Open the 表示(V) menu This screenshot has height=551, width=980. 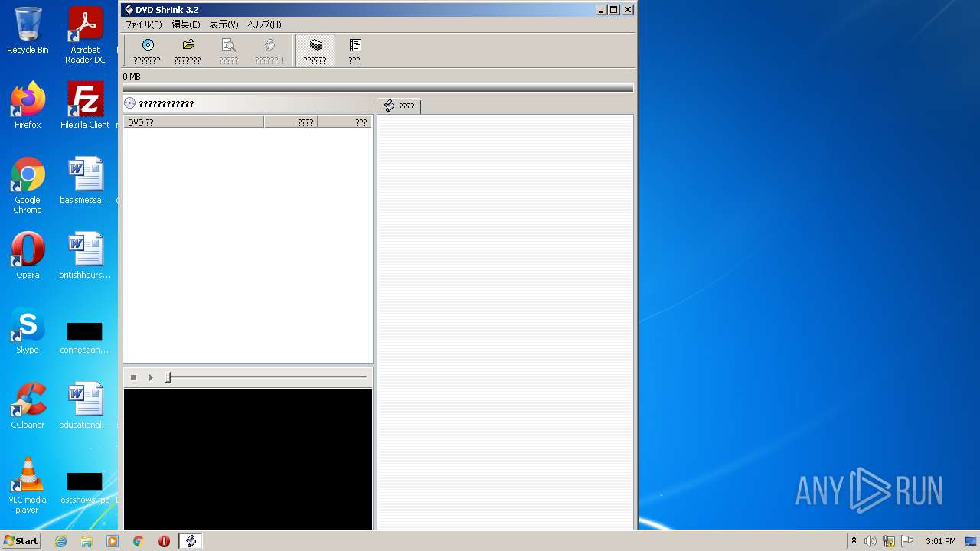224,24
